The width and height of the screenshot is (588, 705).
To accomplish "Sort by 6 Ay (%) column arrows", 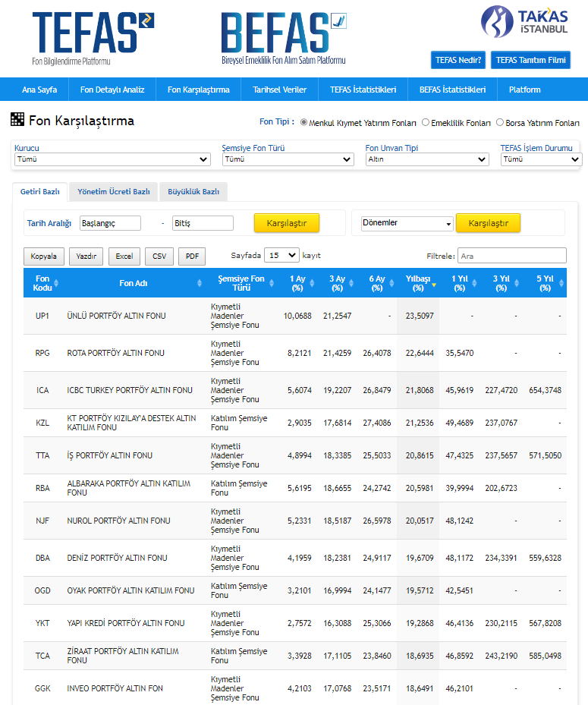I will click(x=391, y=283).
